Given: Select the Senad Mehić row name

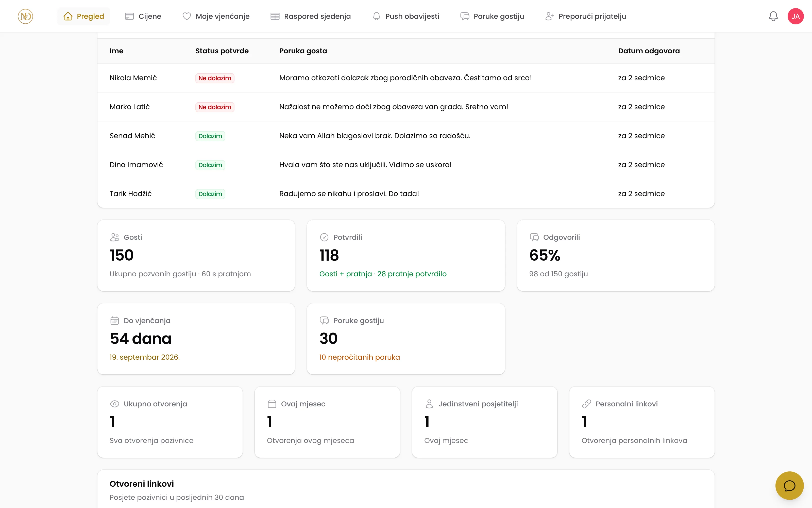Looking at the screenshot, I should tap(132, 135).
